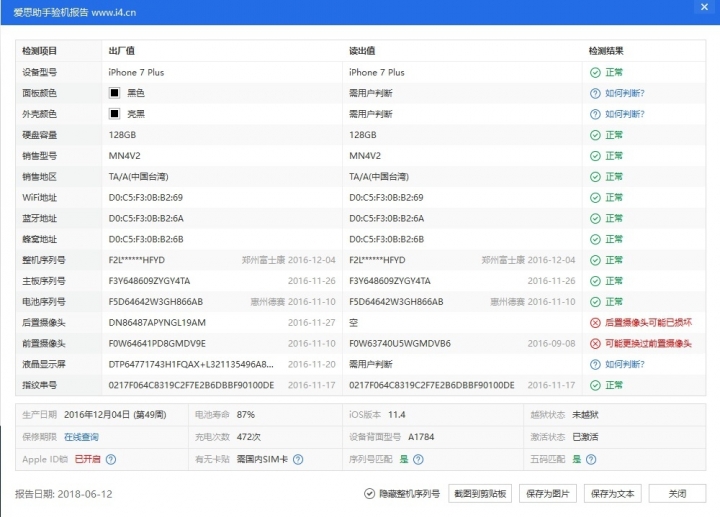The width and height of the screenshot is (720, 517).
Task: Click the 如何判断 help icon for 液晶显示屏
Action: (x=595, y=365)
